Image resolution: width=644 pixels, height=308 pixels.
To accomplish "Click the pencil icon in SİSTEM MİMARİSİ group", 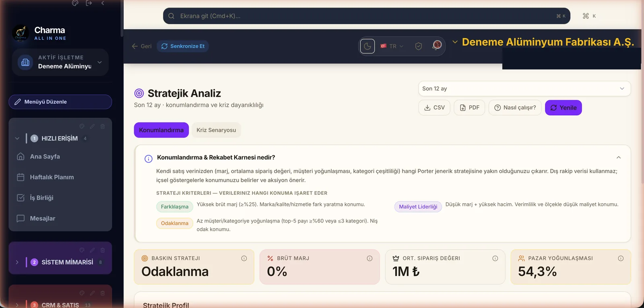I will [x=93, y=250].
